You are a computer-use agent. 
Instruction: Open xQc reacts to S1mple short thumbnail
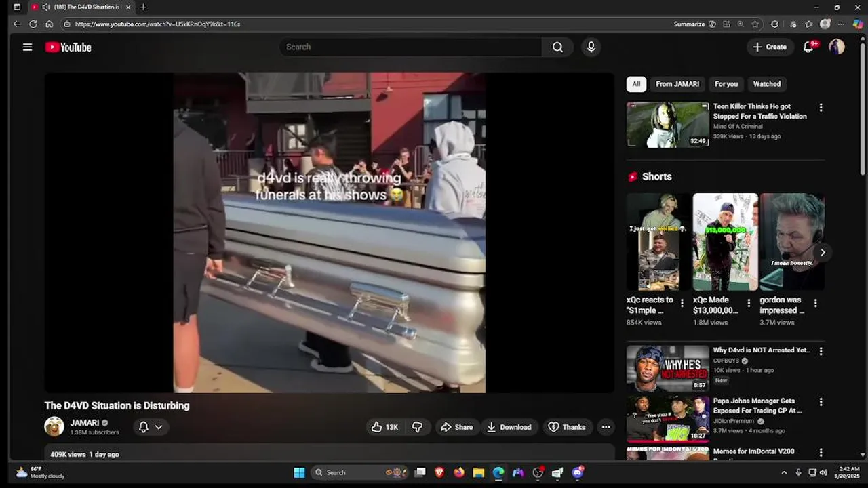point(658,242)
